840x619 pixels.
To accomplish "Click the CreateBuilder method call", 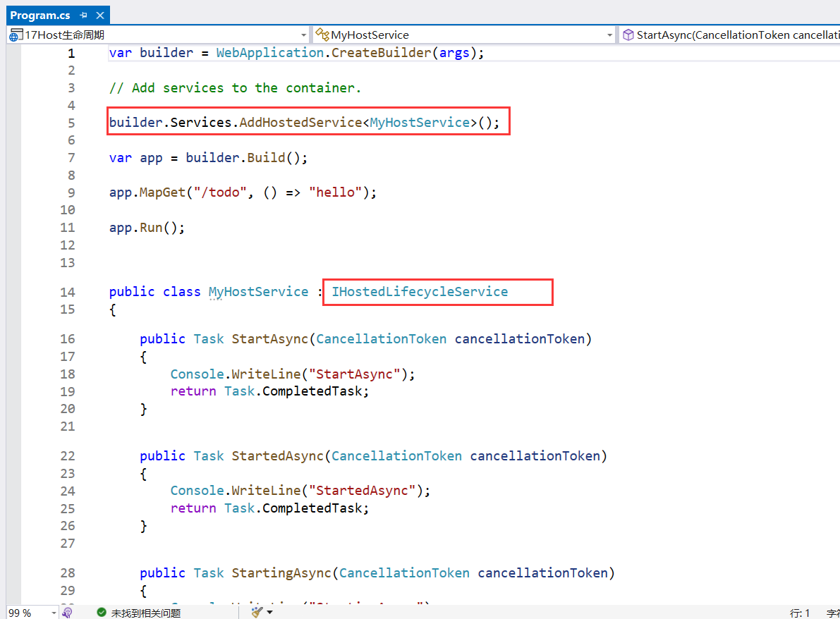I will tap(382, 53).
